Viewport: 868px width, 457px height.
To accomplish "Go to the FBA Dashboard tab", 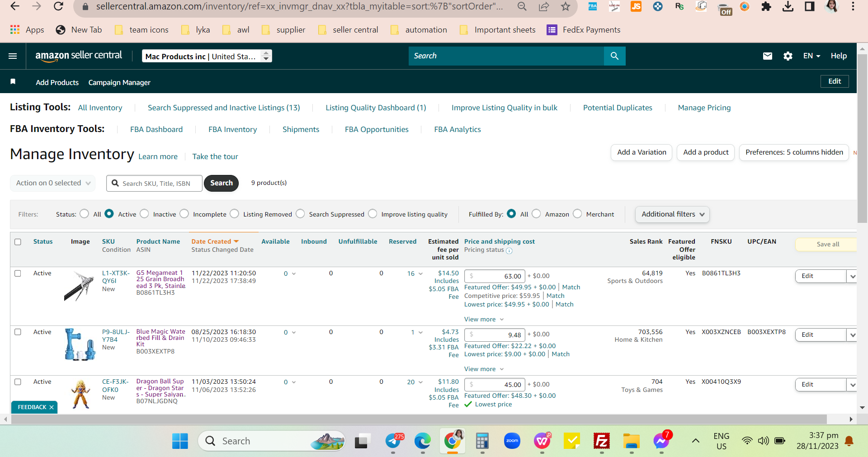I will click(156, 129).
